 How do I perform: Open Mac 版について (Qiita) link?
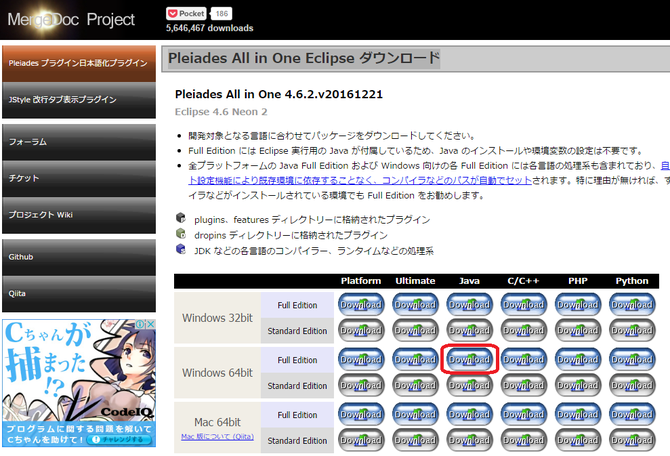pyautogui.click(x=217, y=436)
